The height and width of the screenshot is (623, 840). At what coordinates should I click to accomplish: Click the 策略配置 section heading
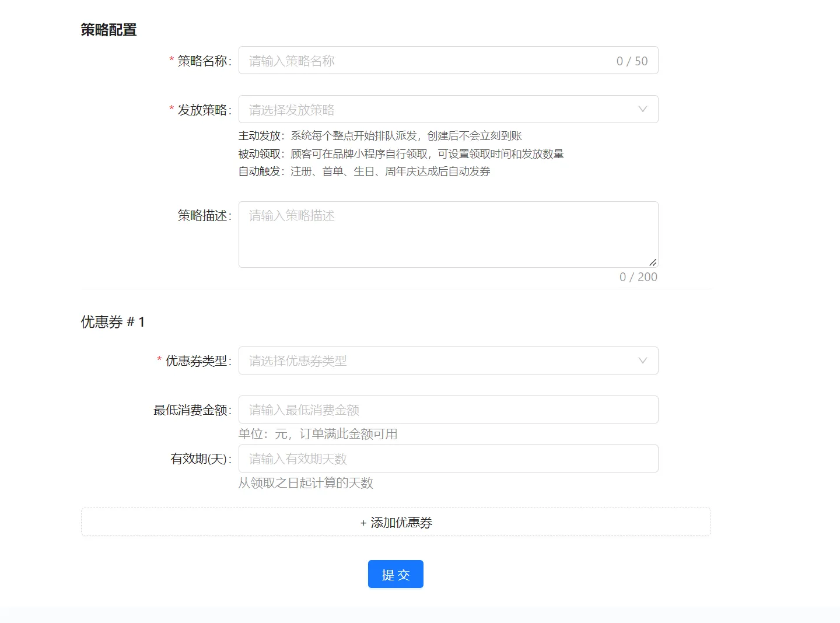[108, 30]
